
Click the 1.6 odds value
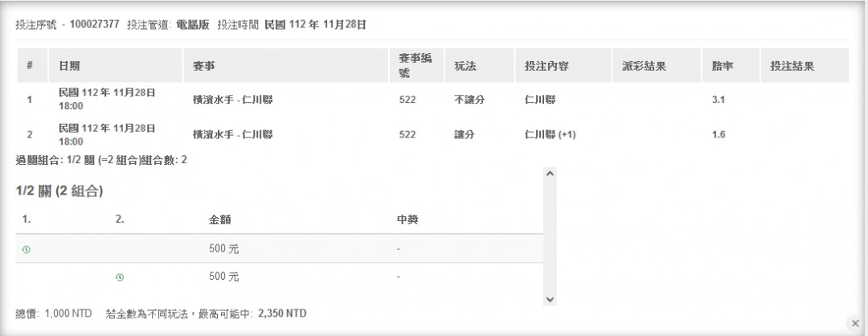[x=719, y=134]
